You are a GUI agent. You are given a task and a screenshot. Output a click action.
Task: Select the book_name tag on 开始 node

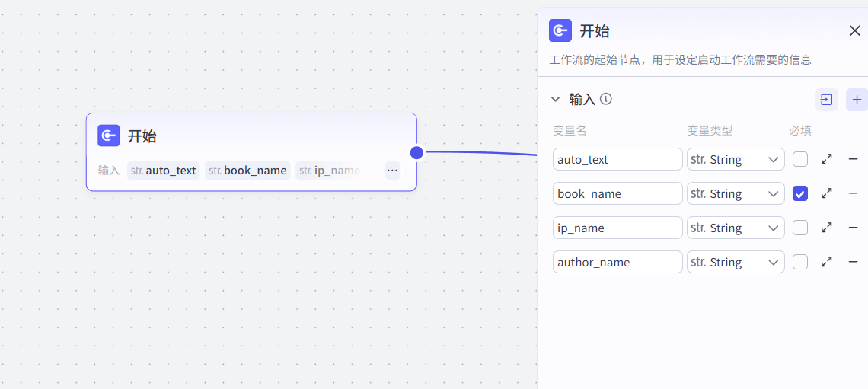coord(247,171)
